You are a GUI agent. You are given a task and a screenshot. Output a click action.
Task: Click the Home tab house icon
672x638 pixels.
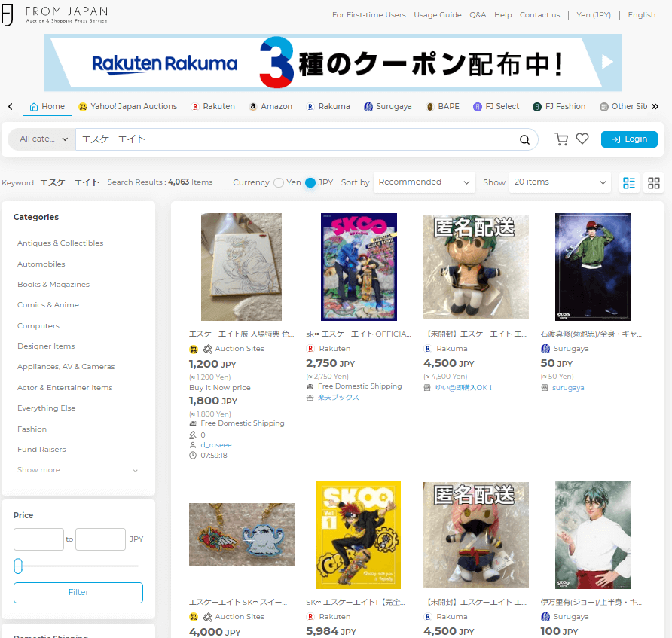pyautogui.click(x=33, y=107)
